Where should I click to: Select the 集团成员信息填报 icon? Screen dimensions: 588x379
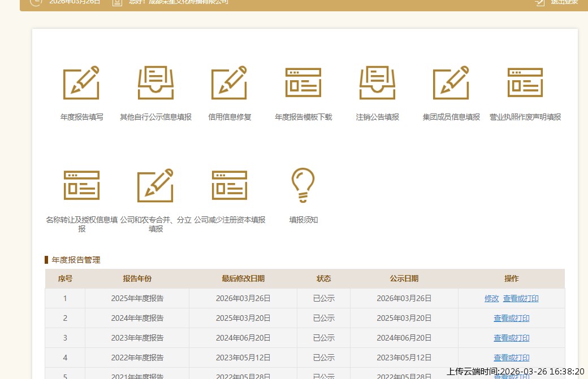(x=451, y=83)
